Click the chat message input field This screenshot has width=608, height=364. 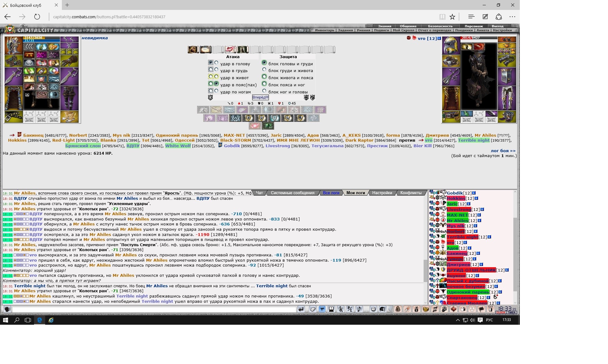click(x=154, y=309)
